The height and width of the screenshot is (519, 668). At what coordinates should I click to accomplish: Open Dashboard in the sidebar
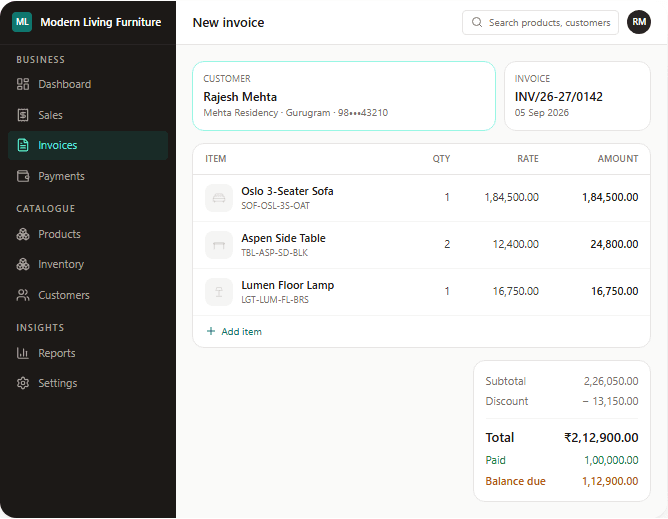point(88,84)
